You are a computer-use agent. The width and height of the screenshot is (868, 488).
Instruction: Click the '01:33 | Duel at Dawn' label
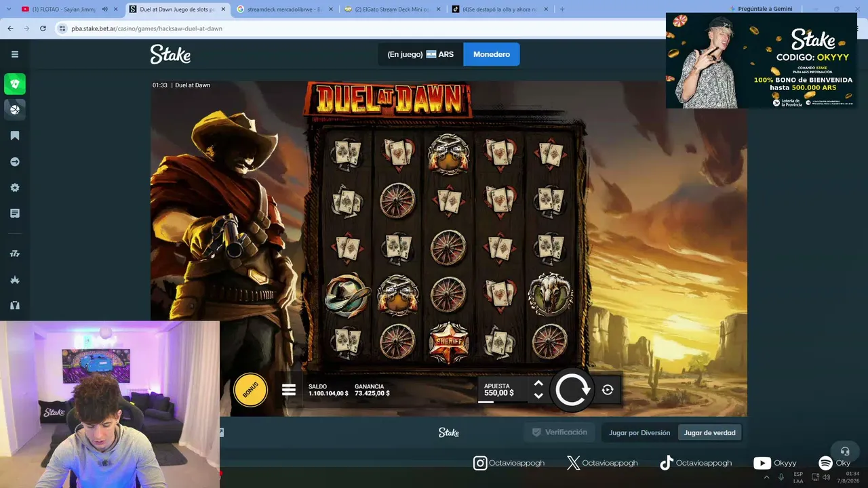click(182, 85)
